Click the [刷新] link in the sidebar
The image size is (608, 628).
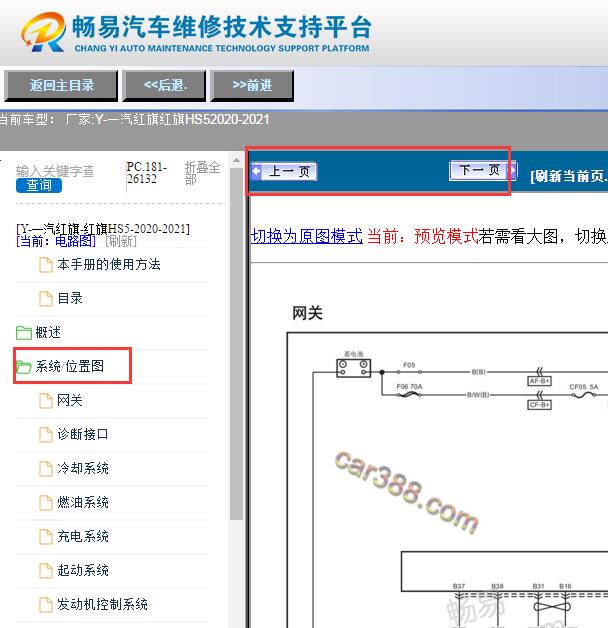121,241
